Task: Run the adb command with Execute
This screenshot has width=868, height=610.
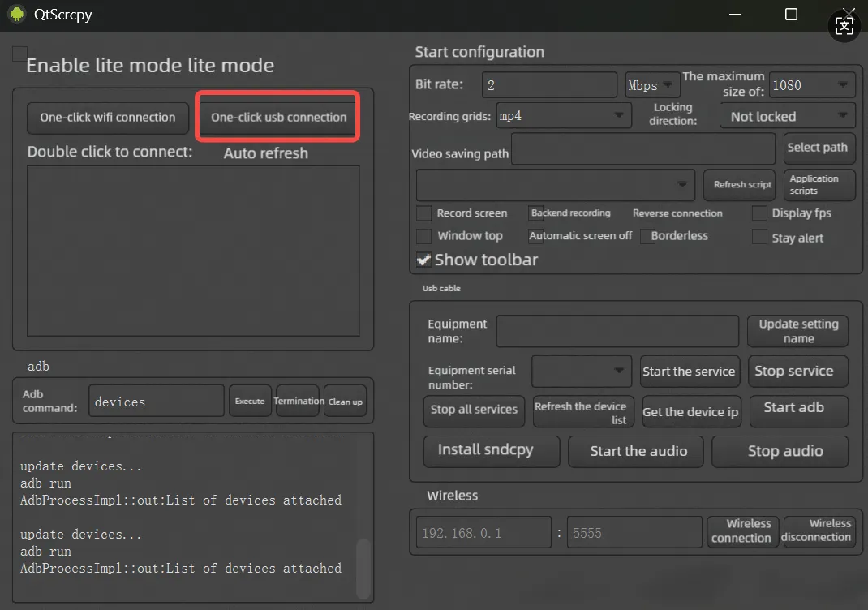Action: point(250,402)
